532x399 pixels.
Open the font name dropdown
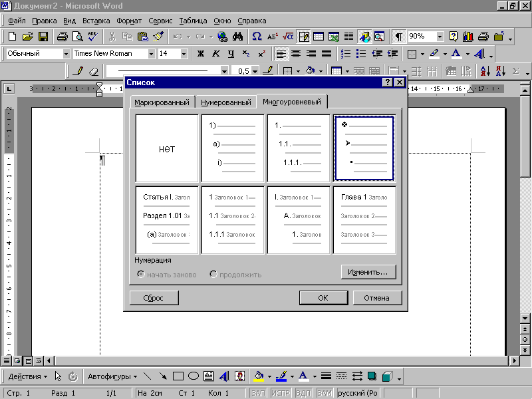click(152, 54)
